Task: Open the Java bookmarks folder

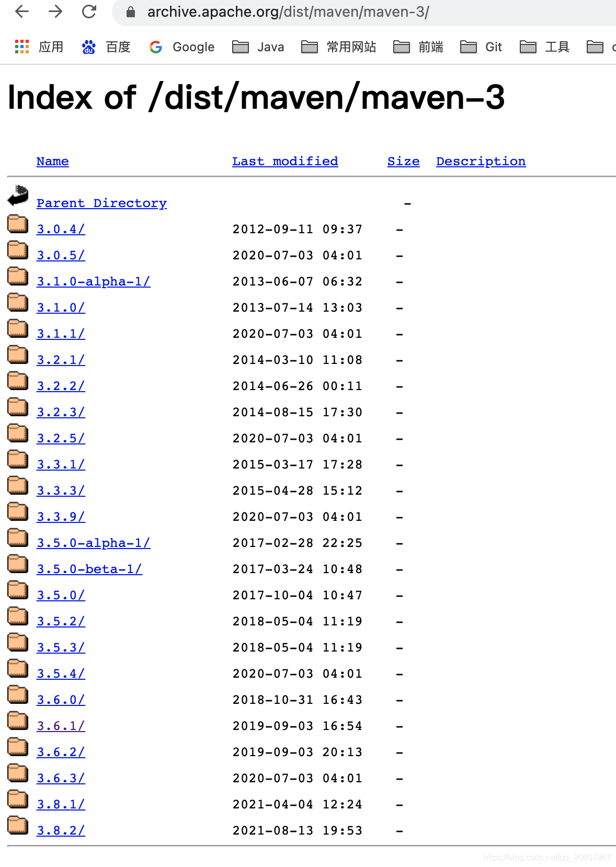Action: (x=258, y=47)
